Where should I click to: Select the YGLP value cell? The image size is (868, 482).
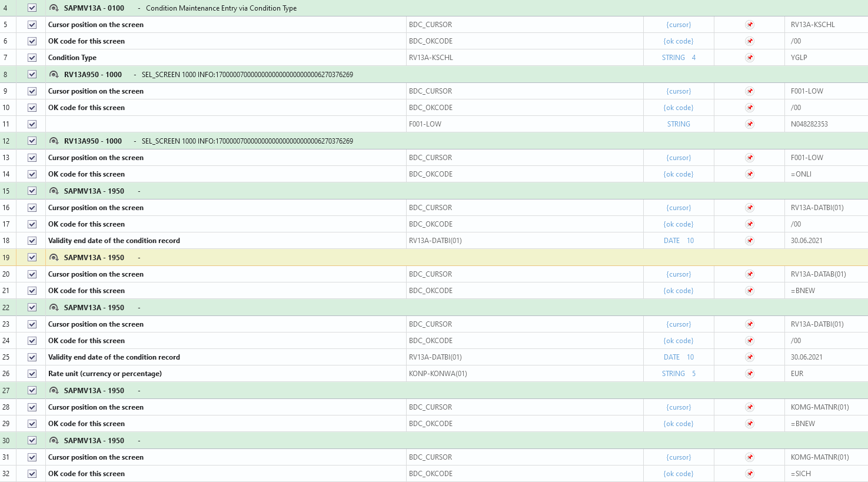point(799,58)
